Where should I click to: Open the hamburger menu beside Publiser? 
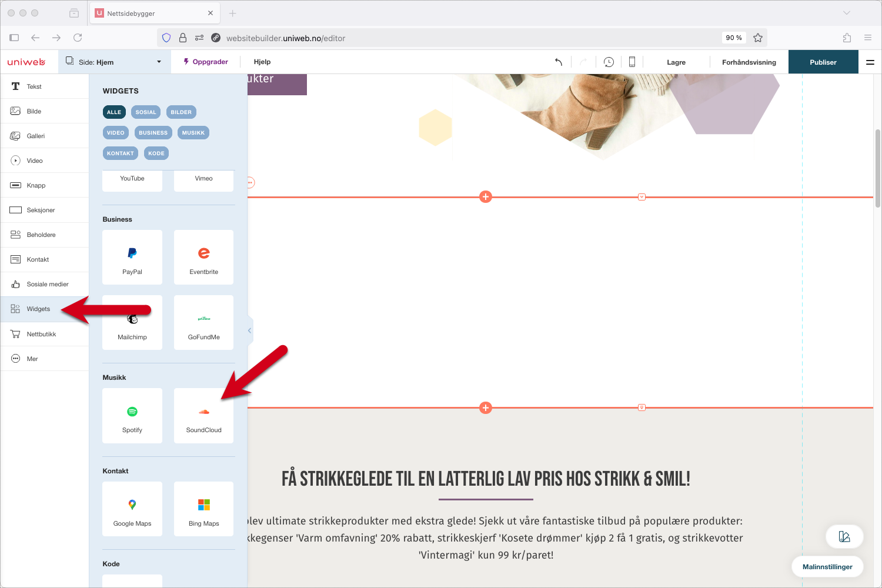coord(870,62)
